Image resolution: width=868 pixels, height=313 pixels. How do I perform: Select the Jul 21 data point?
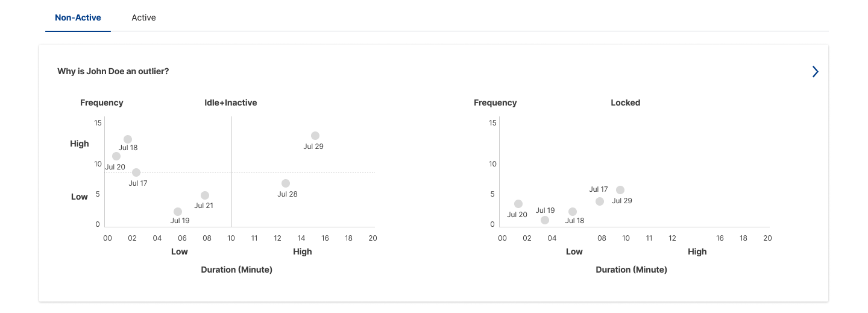click(x=205, y=195)
